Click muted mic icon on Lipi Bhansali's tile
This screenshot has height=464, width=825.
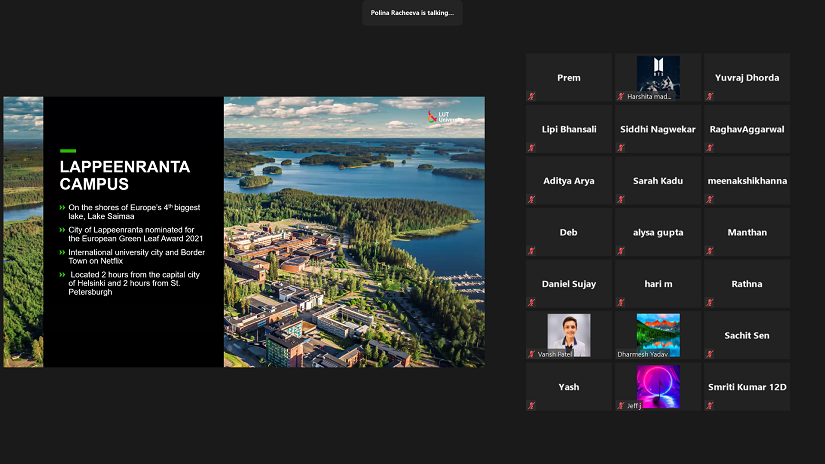(x=532, y=148)
